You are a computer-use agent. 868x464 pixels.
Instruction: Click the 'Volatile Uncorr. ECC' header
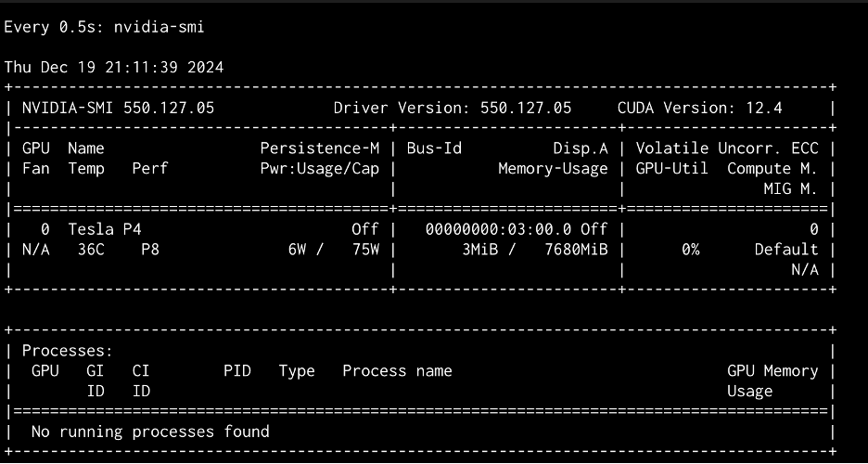pos(727,148)
